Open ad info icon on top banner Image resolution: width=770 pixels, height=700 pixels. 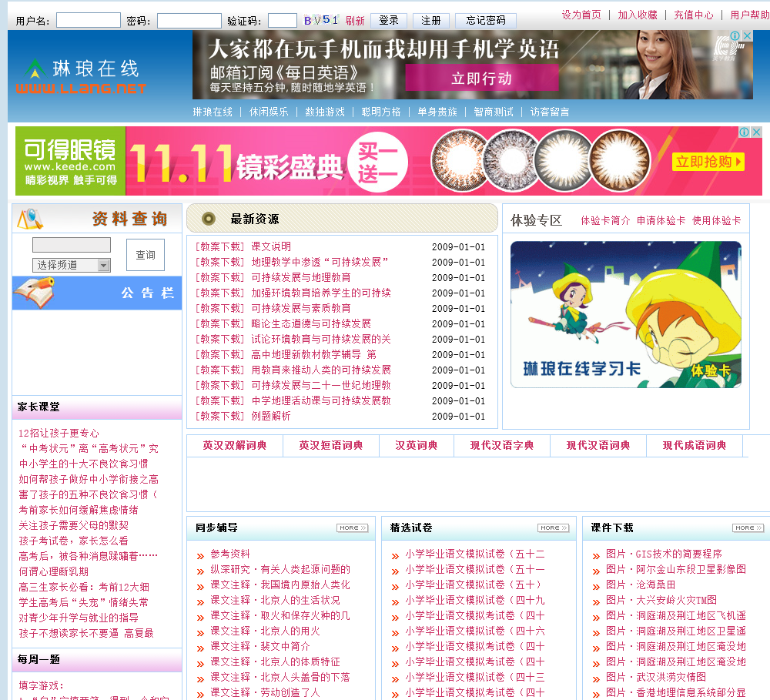point(735,36)
